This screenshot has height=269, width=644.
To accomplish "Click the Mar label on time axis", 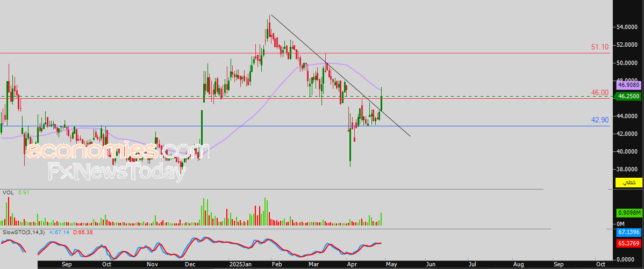I will (x=313, y=265).
